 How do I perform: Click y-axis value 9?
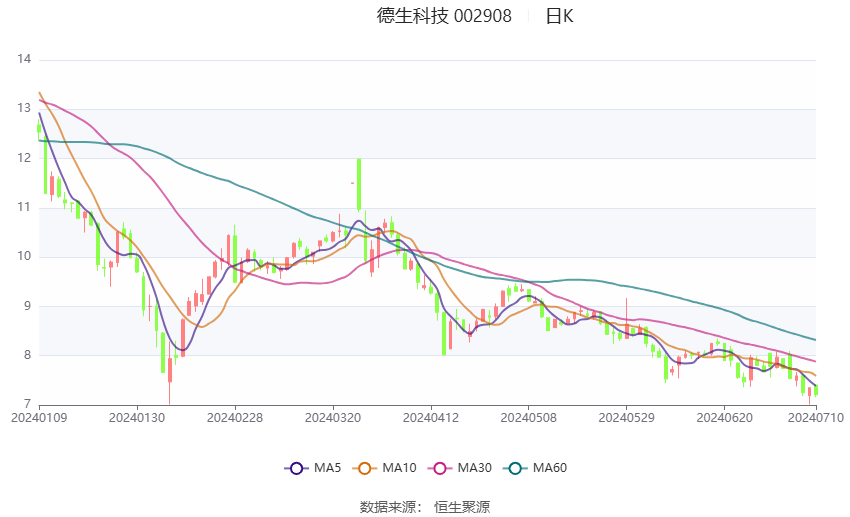28,306
